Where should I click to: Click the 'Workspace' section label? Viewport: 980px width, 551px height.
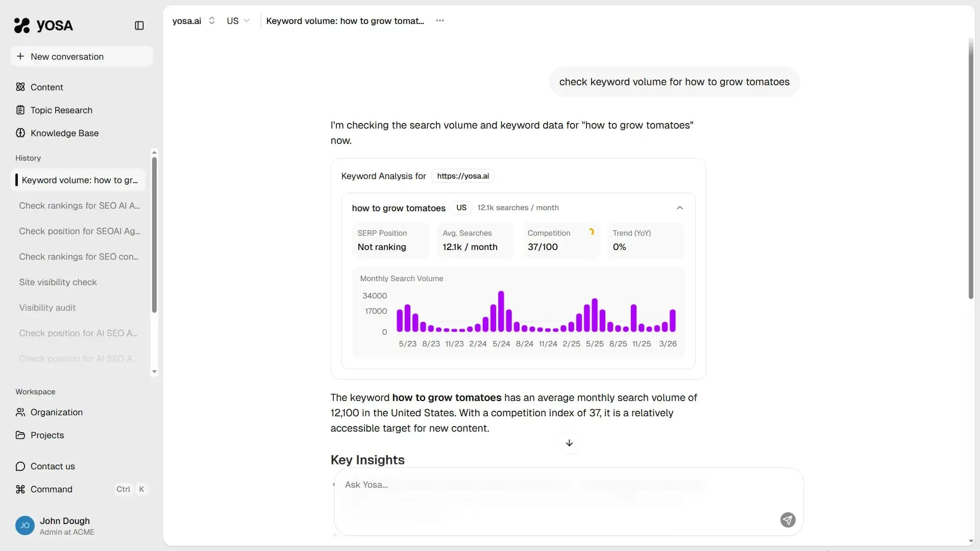[35, 391]
